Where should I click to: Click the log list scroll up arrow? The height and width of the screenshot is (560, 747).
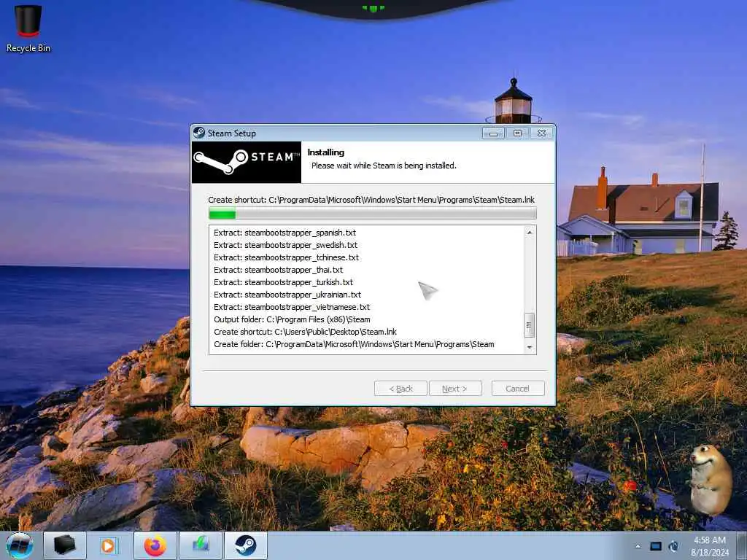(530, 233)
